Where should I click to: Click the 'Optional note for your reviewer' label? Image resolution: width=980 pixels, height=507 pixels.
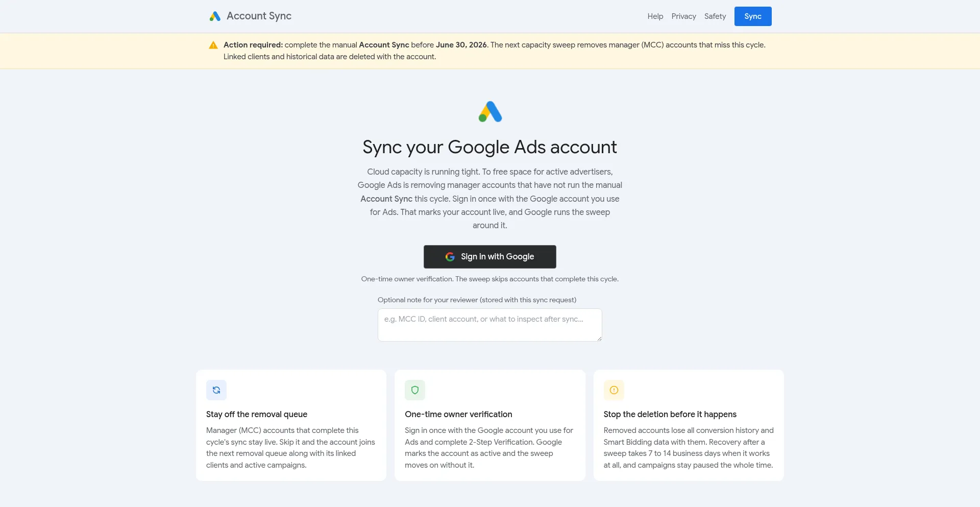click(477, 300)
